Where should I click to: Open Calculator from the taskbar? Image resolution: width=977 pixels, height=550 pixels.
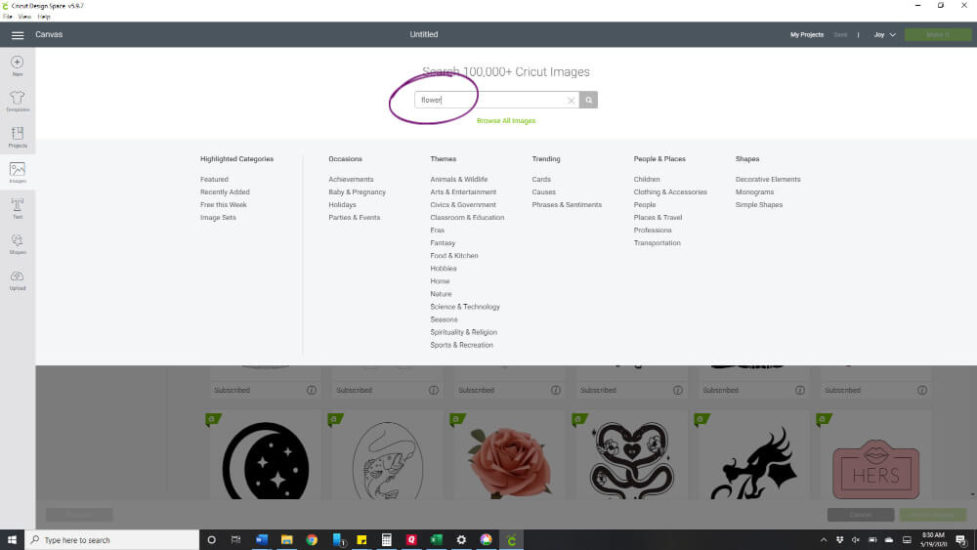386,539
